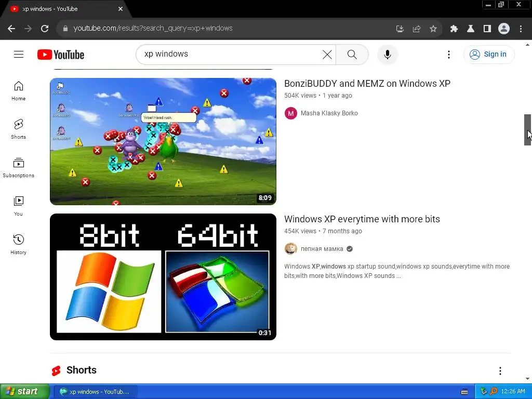Open Masha Klasky Borko channel
This screenshot has width=532, height=399.
tap(329, 113)
